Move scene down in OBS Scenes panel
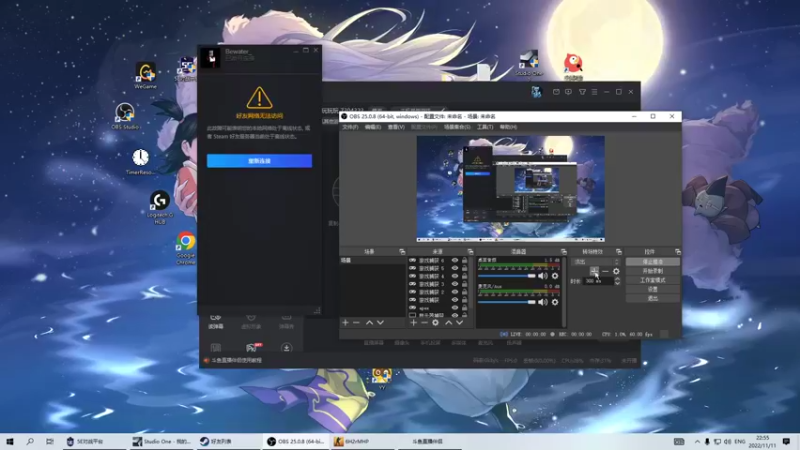Viewport: 800px width, 450px height. (x=380, y=322)
